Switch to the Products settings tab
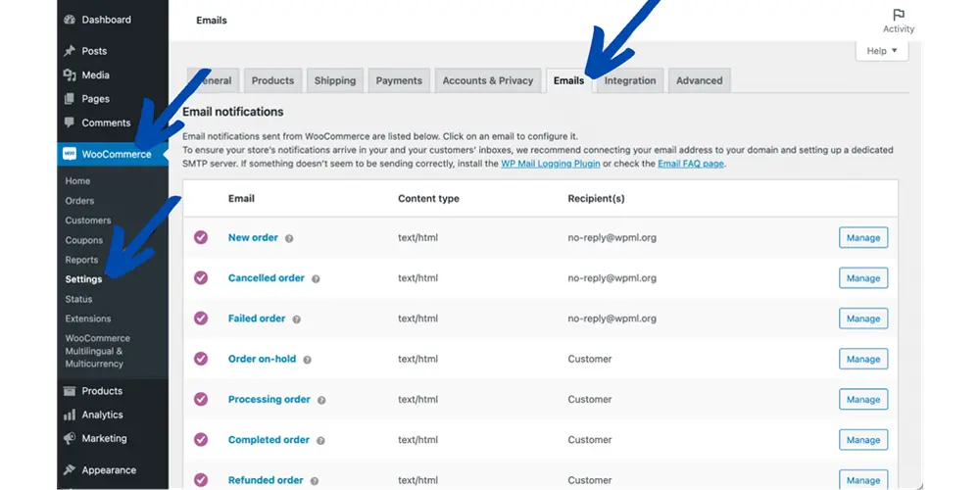The height and width of the screenshot is (490, 980). pos(272,80)
